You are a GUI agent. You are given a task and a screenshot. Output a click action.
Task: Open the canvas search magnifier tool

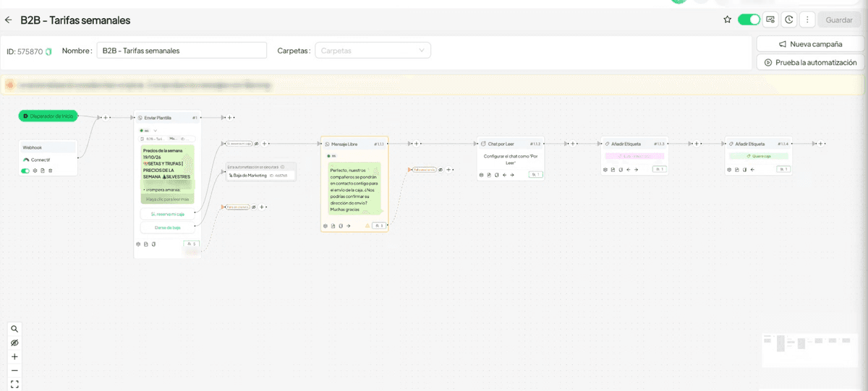pos(14,328)
